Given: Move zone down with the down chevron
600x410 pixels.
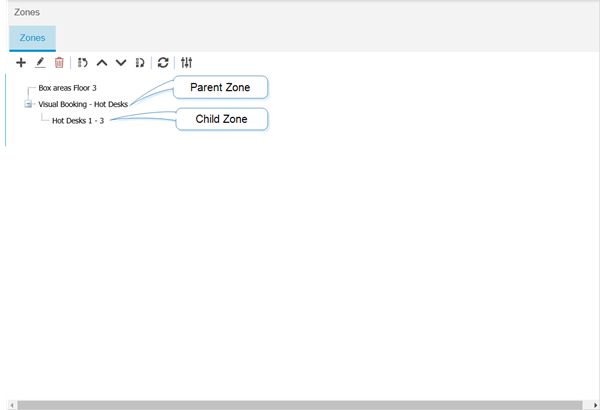Looking at the screenshot, I should click(x=121, y=63).
